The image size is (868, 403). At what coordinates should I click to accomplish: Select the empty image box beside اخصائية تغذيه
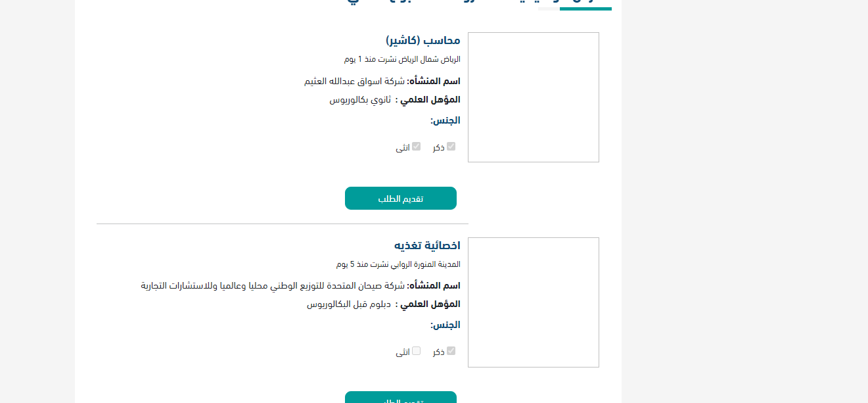[x=534, y=302]
